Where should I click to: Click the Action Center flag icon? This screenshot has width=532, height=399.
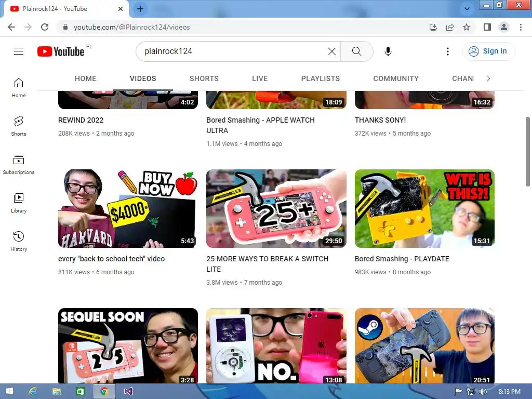(x=458, y=392)
